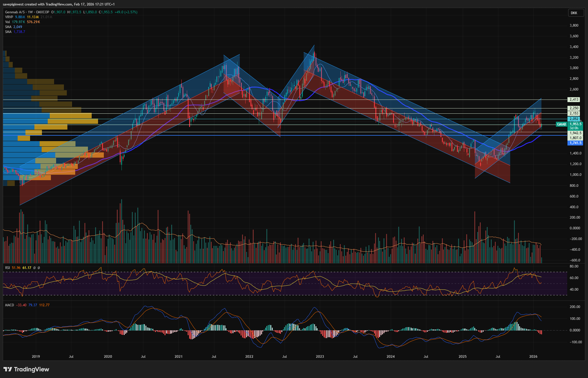The height and width of the screenshot is (378, 588).
Task: Click the OMXCOP exchange label
Action: tap(43, 12)
